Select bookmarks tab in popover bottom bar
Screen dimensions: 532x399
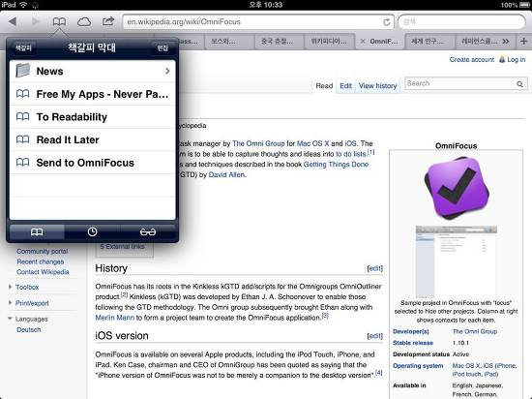37,231
